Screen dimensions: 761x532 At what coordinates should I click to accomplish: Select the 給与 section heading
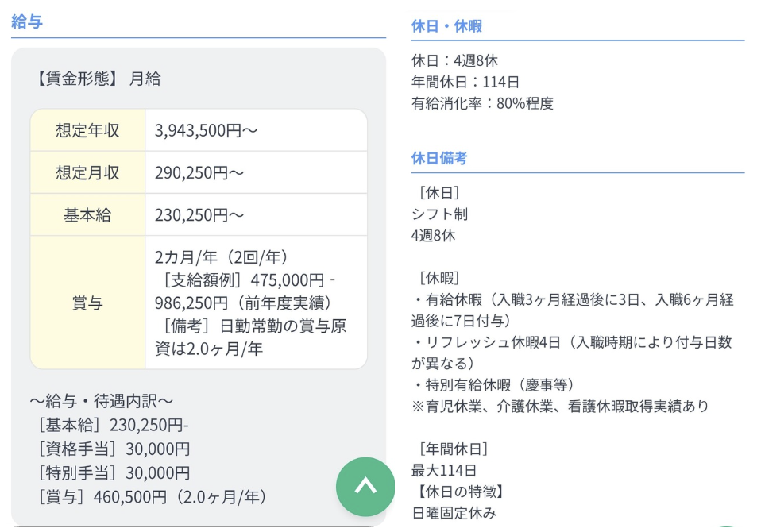pyautogui.click(x=27, y=21)
